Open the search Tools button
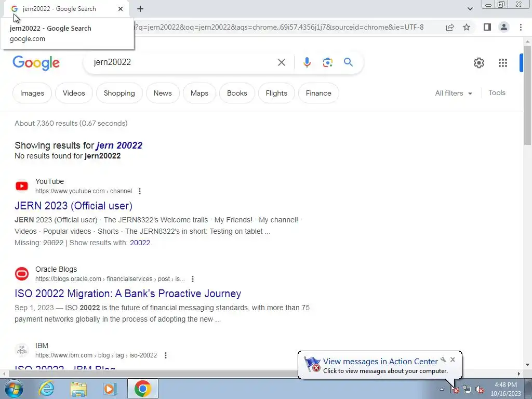This screenshot has height=399, width=532. pyautogui.click(x=497, y=92)
